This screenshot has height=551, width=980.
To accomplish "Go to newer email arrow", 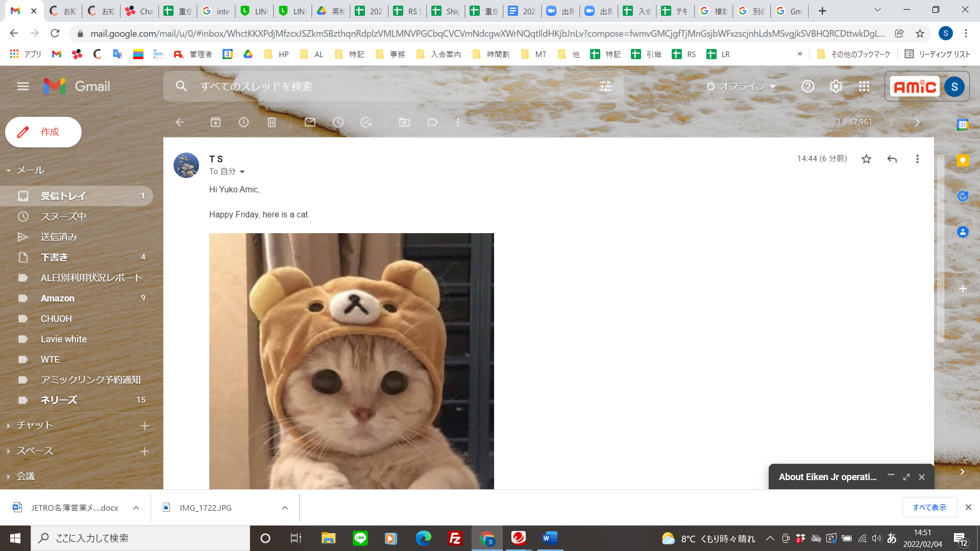I will pos(892,122).
